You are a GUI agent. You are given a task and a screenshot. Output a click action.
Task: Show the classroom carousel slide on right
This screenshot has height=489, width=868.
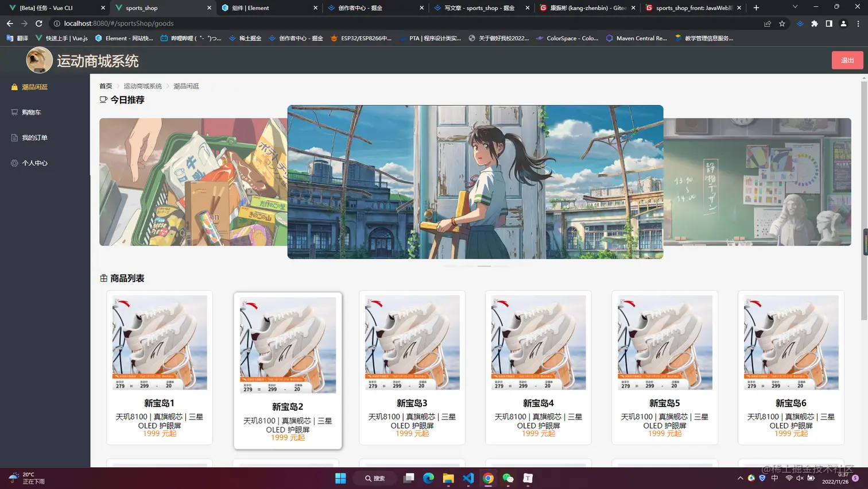(757, 182)
